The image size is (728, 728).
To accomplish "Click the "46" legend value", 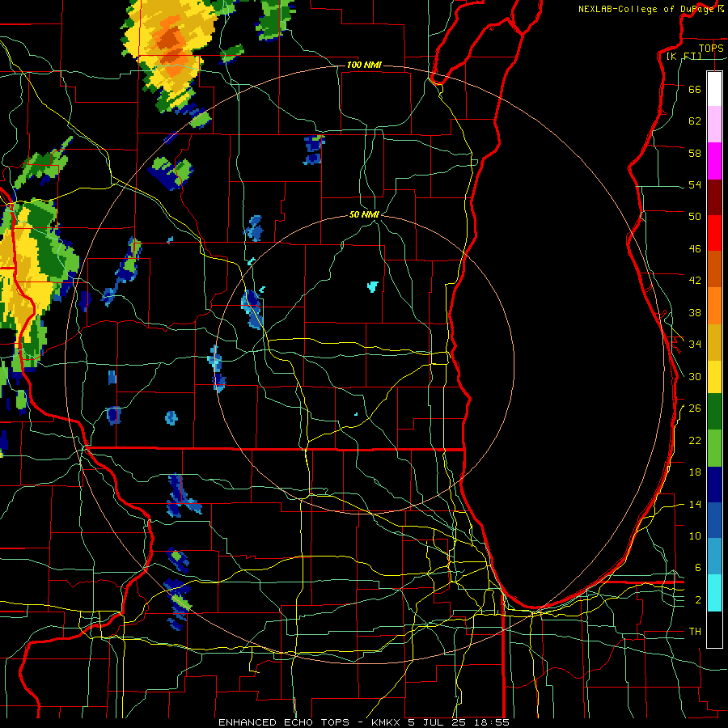I will [695, 249].
